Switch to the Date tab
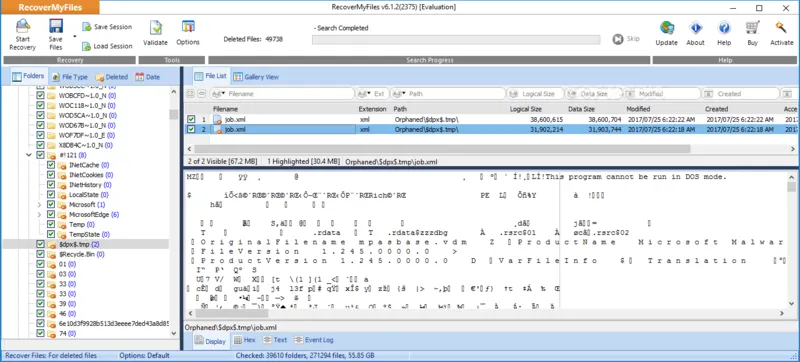 point(147,77)
